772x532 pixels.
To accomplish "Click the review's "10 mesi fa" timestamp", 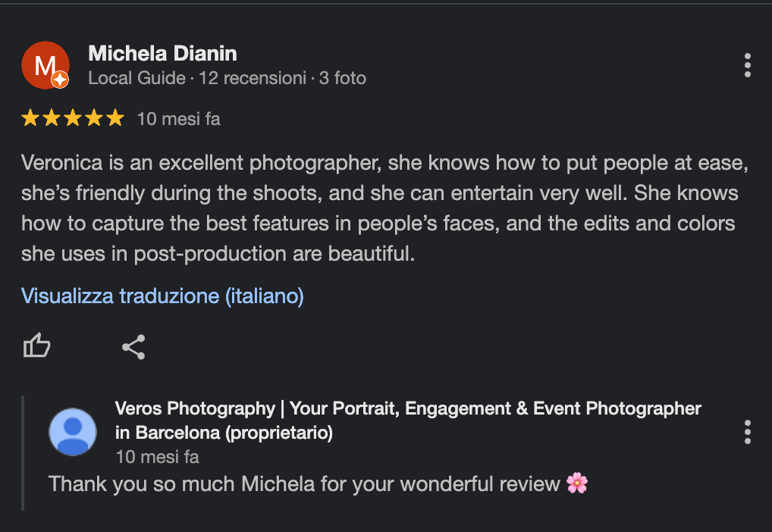I will coord(178,119).
